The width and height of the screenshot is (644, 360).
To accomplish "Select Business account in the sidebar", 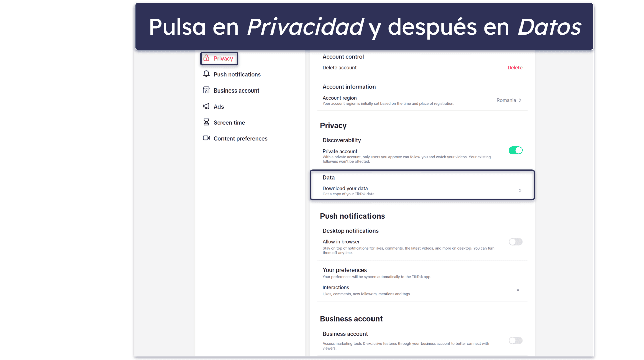I will point(236,91).
